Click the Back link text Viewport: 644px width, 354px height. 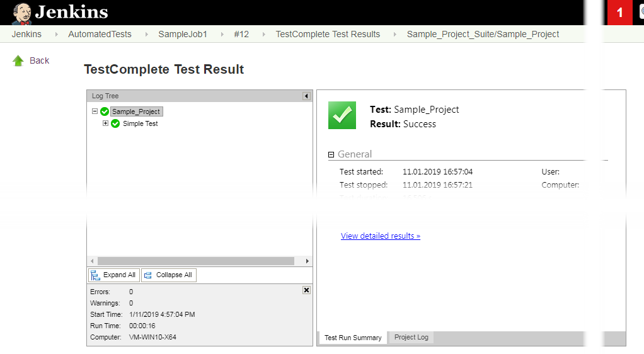click(40, 60)
